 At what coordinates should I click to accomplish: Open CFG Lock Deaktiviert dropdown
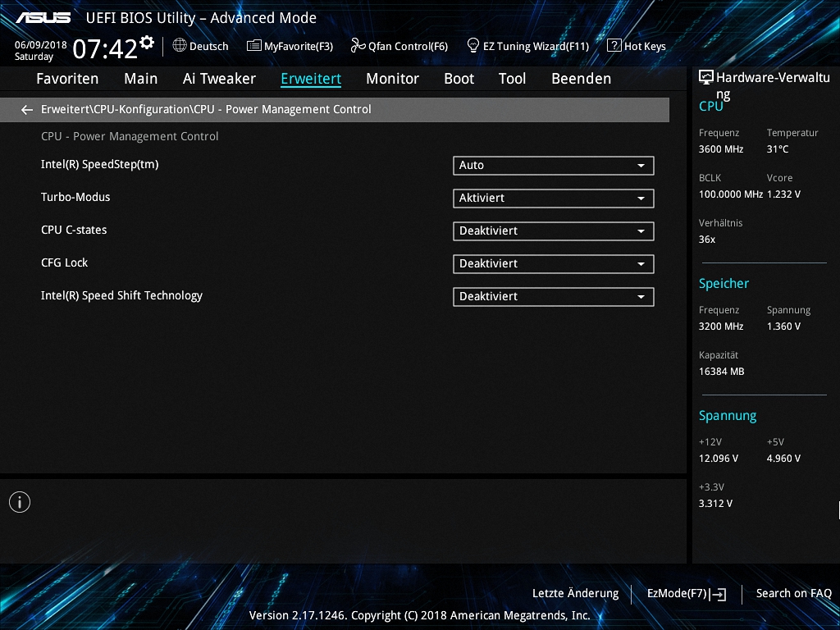[x=554, y=263]
